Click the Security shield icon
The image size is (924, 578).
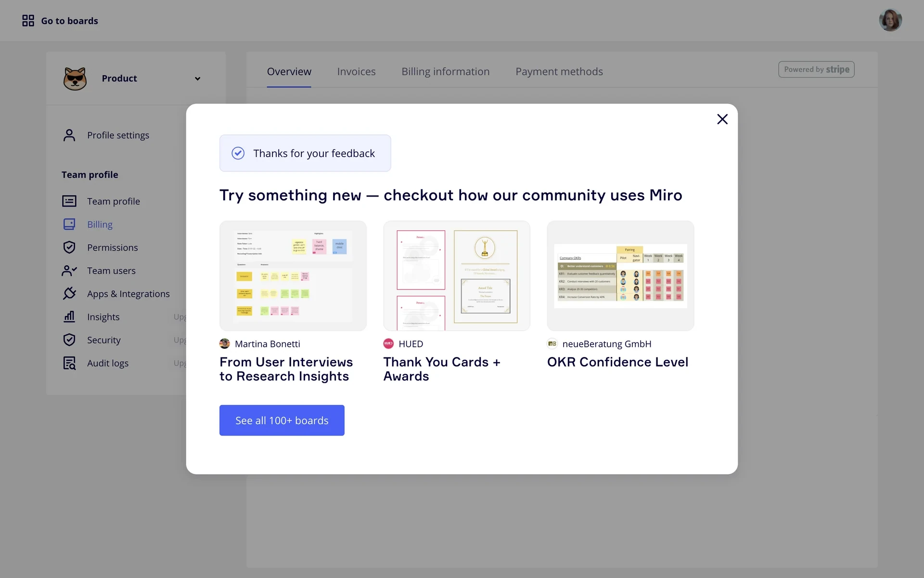pyautogui.click(x=69, y=340)
